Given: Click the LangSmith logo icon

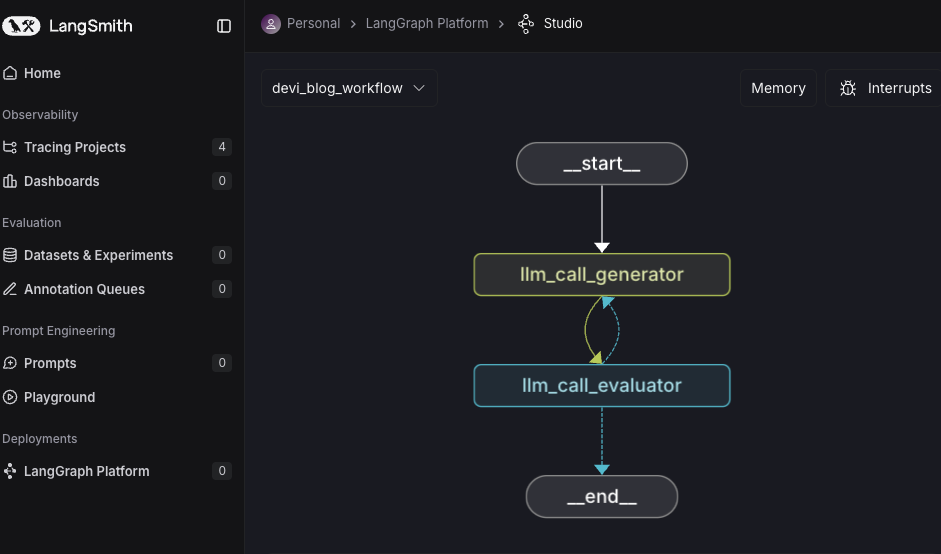Looking at the screenshot, I should click(21, 26).
